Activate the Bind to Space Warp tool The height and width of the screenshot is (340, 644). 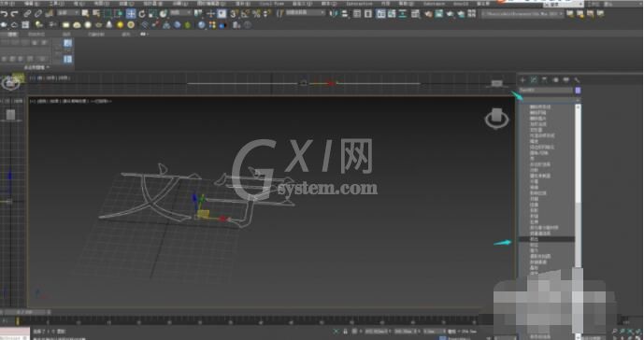(x=50, y=14)
